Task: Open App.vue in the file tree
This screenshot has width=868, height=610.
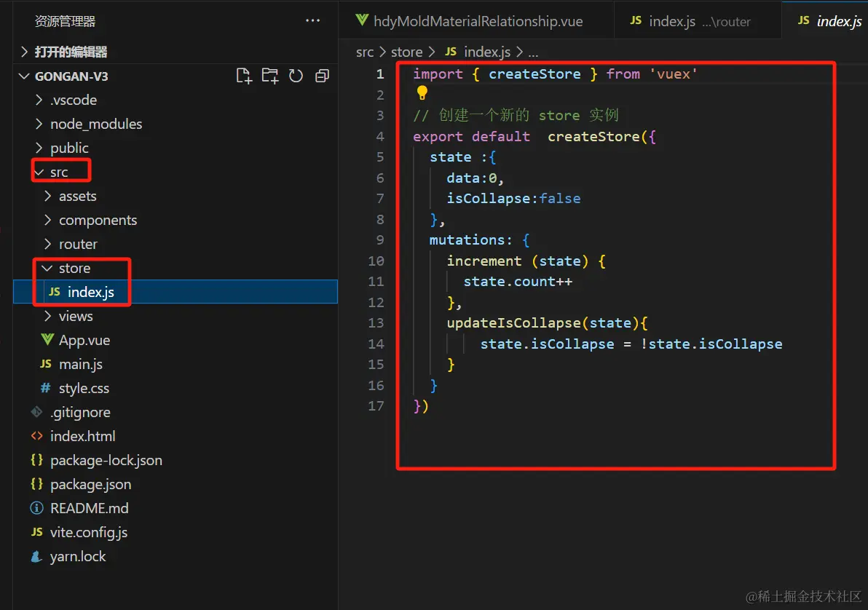Action: point(175,340)
